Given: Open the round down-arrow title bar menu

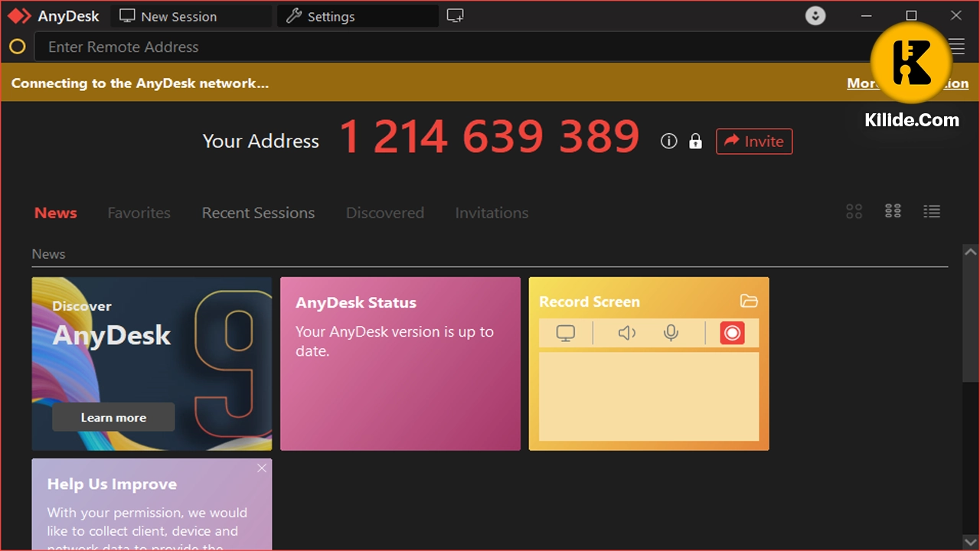Looking at the screenshot, I should [x=815, y=15].
